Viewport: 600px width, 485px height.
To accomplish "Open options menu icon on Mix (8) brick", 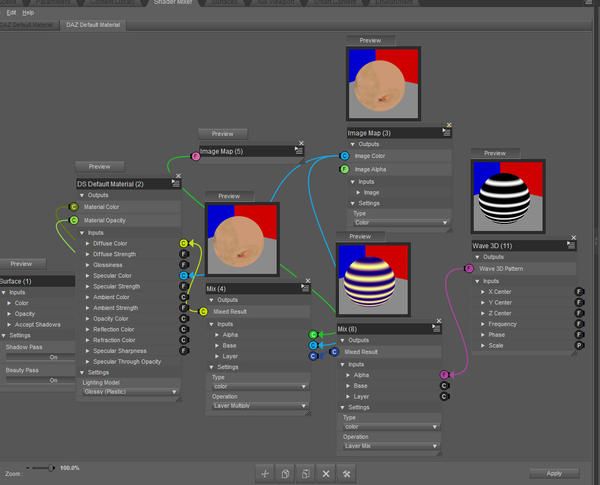I will tap(436, 328).
